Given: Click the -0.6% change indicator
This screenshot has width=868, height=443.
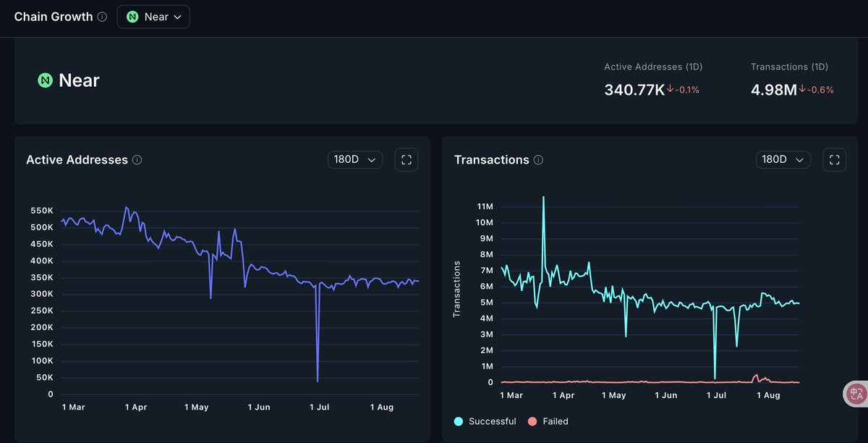Looking at the screenshot, I should click(817, 90).
